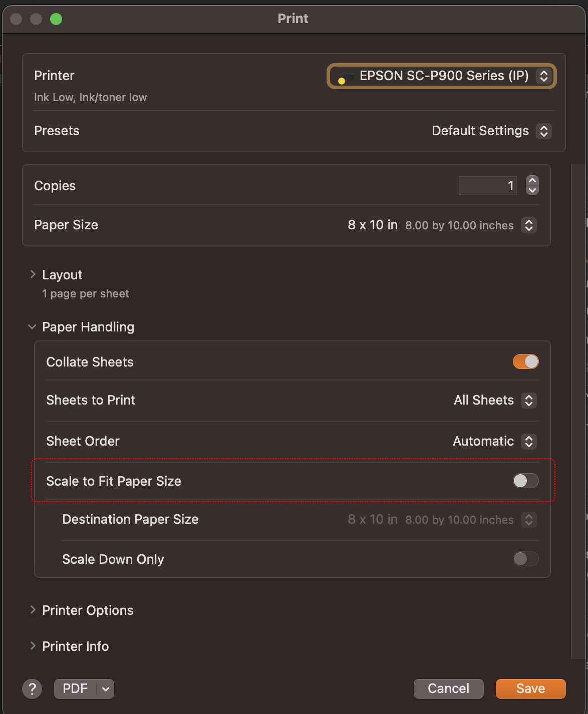588x714 pixels.
Task: Click the Cancel button
Action: (448, 688)
